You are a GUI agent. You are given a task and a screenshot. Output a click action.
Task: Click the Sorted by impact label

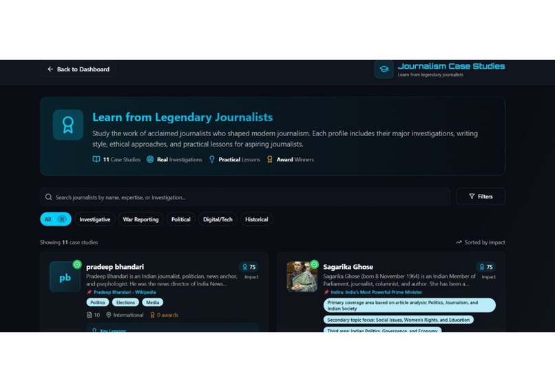pos(485,242)
